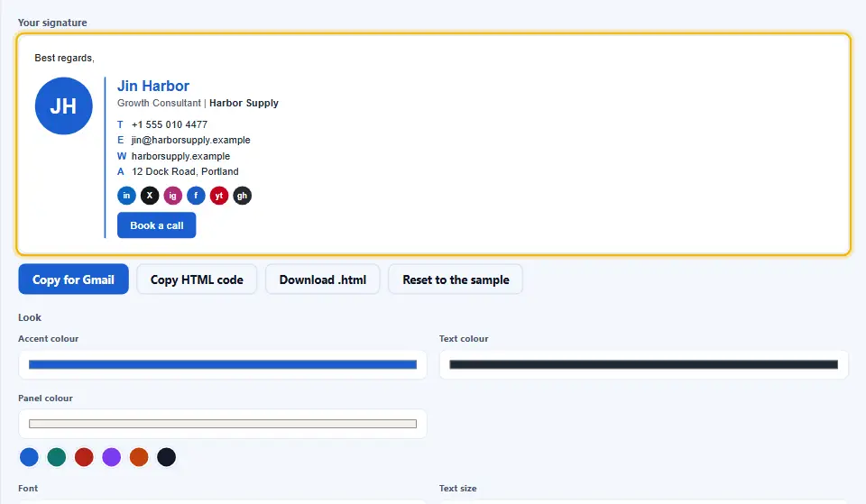866x504 pixels.
Task: Reset to the sample signature
Action: pyautogui.click(x=456, y=279)
